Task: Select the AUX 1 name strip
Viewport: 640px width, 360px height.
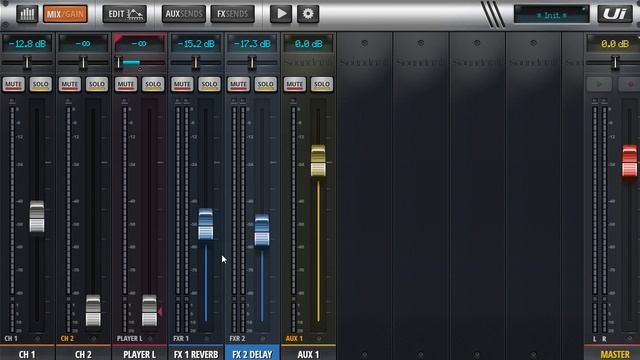Action: pos(309,353)
